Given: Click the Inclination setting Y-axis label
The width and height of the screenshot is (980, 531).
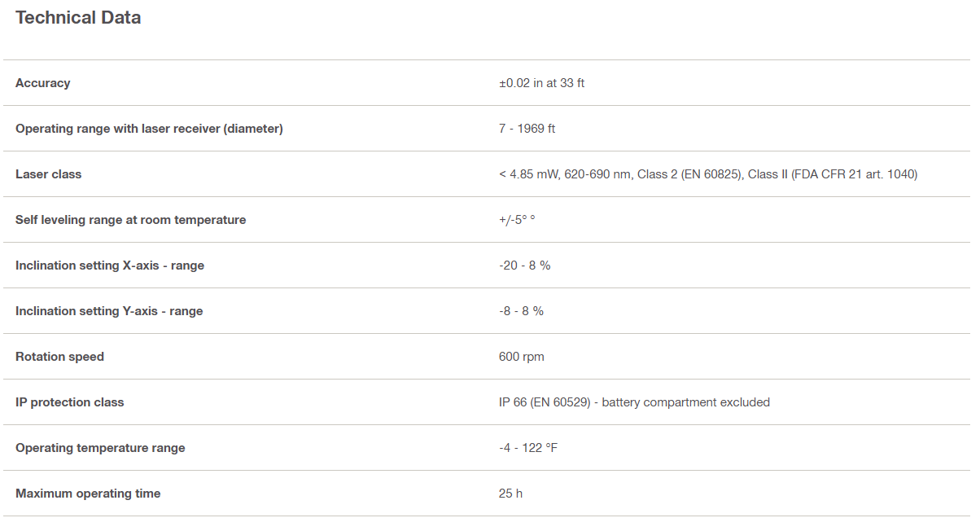Looking at the screenshot, I should pyautogui.click(x=109, y=311).
